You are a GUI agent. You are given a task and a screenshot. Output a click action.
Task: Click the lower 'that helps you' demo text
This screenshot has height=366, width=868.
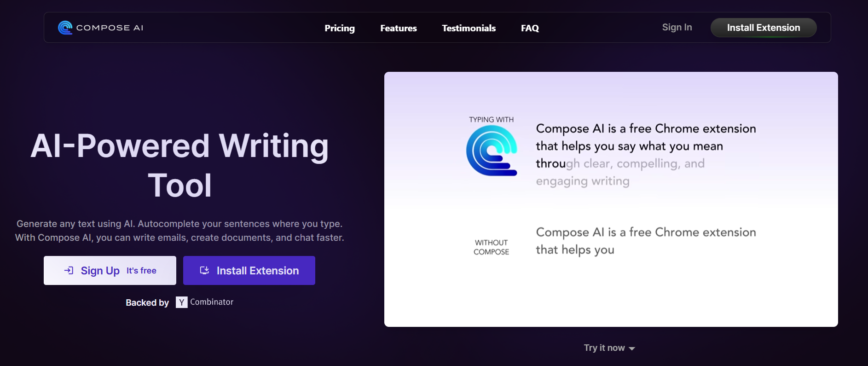[x=575, y=250]
